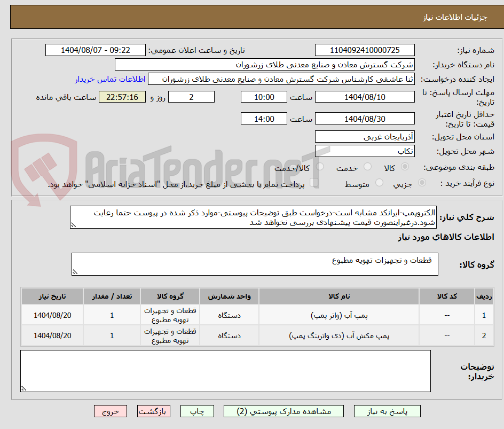Click the آذربایجان غربی province field
Viewport: 504px width, 429px height.
[365, 136]
